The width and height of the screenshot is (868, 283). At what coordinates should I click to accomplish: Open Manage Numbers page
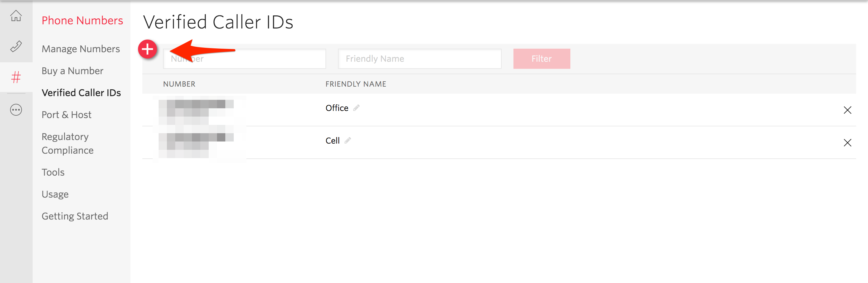pos(81,49)
